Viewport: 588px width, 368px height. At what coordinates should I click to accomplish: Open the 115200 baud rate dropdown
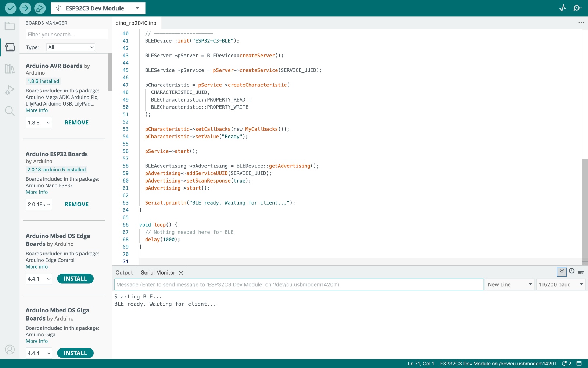pyautogui.click(x=560, y=284)
